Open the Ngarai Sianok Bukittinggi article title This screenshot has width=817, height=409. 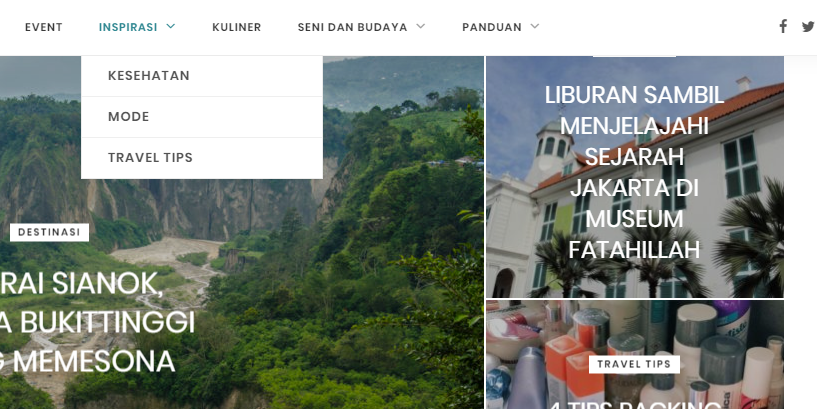click(96, 323)
